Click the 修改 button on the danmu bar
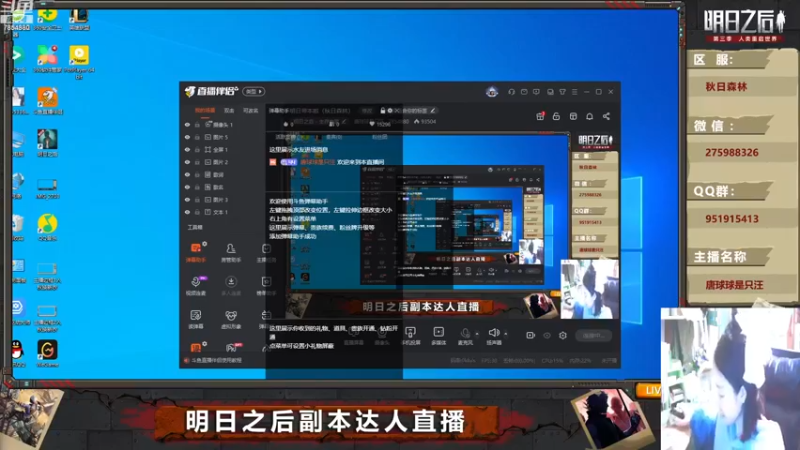 tap(367, 110)
